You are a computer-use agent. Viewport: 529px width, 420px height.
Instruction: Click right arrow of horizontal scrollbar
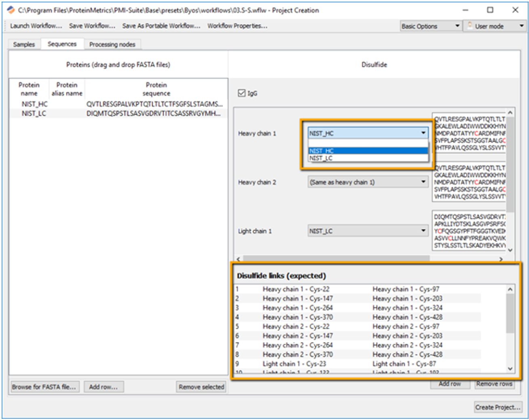pyautogui.click(x=501, y=259)
